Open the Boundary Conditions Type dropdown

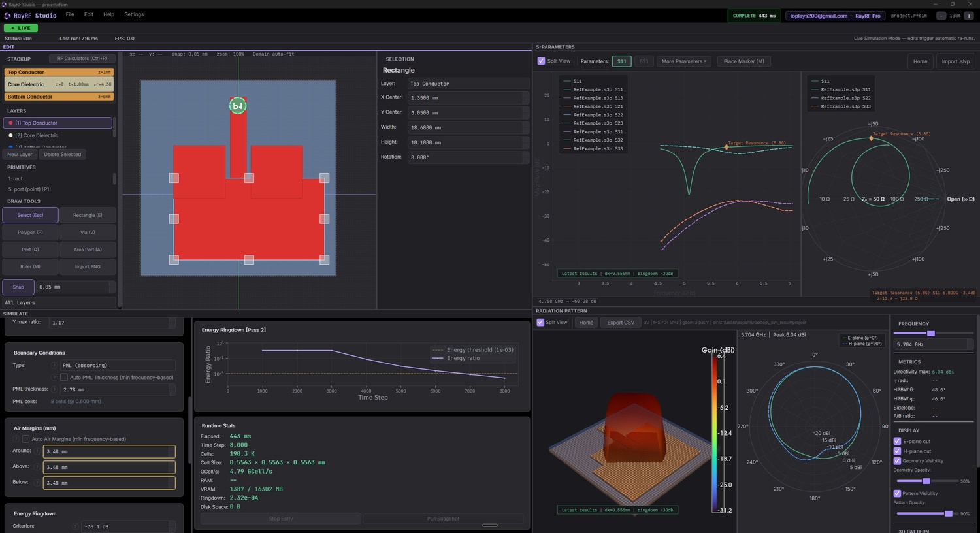[x=118, y=365]
